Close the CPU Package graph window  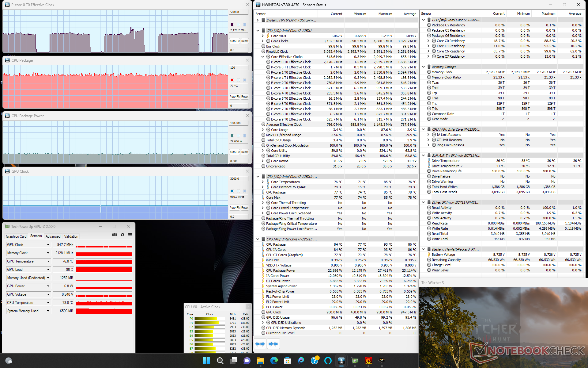[x=247, y=60]
